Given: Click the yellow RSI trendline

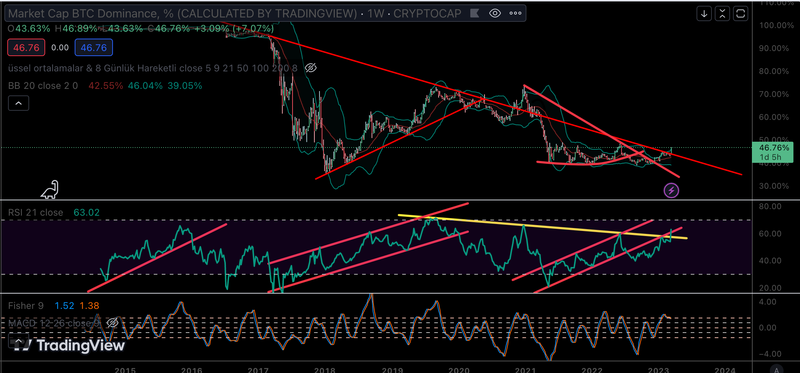Looking at the screenshot, I should pyautogui.click(x=542, y=227).
